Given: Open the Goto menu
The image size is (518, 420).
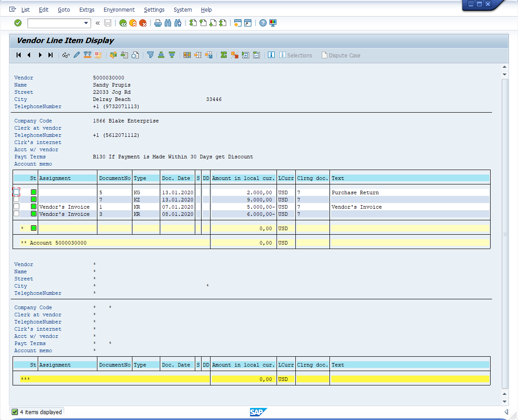Looking at the screenshot, I should pyautogui.click(x=64, y=9).
